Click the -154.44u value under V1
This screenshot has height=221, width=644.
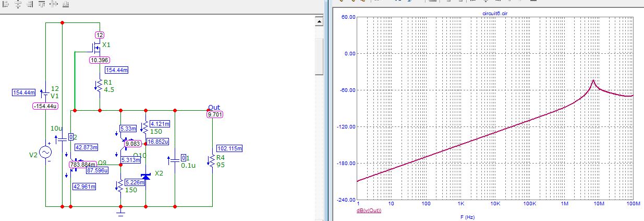(46, 106)
